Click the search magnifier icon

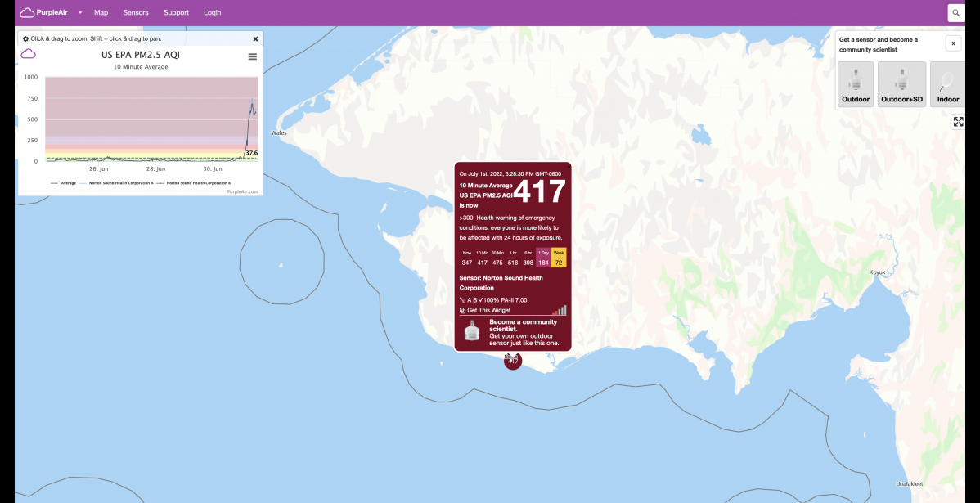(956, 12)
